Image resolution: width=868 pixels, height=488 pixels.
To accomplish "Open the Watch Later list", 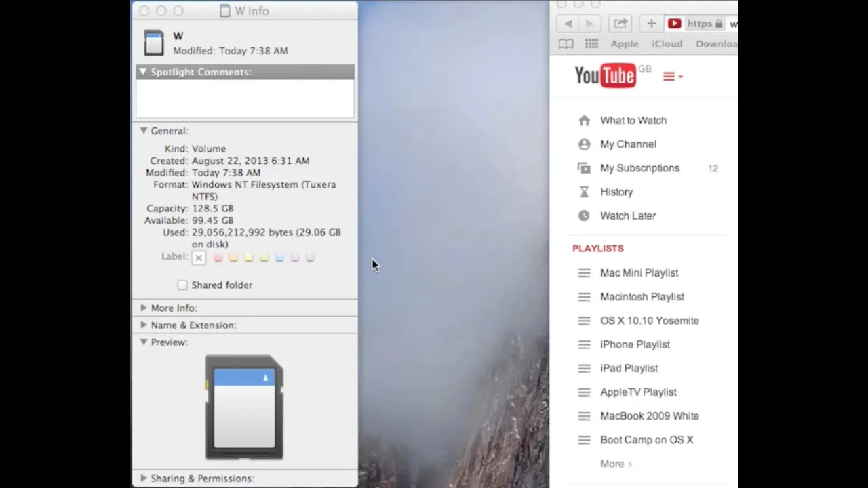I will pyautogui.click(x=628, y=216).
